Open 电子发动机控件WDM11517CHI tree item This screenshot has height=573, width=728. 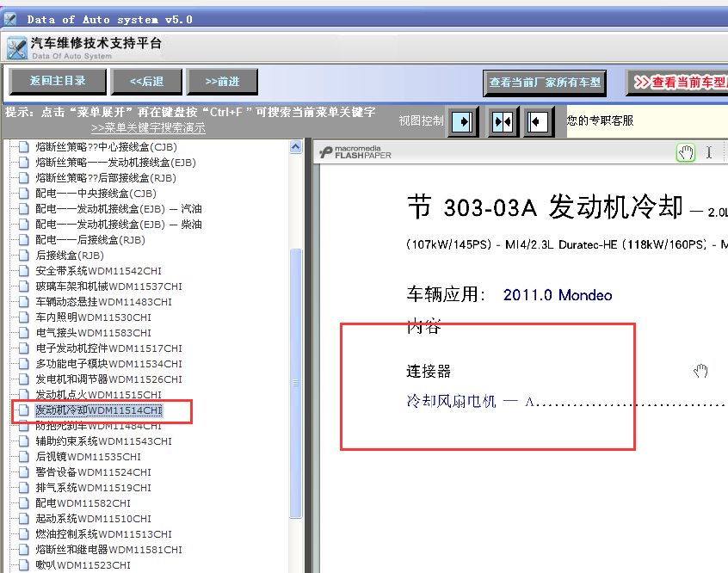[x=108, y=348]
